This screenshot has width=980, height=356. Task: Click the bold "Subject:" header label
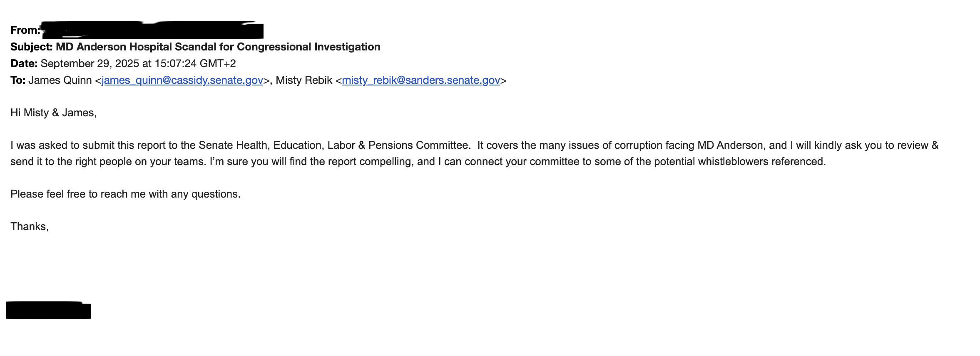[x=32, y=47]
